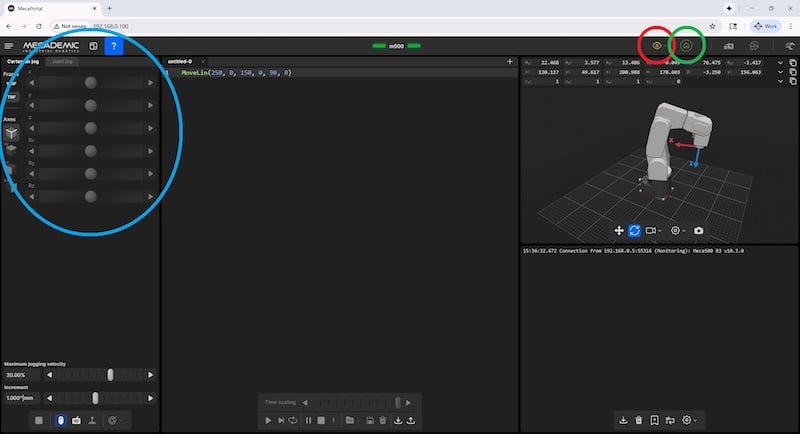Jog Y axis negative with left arrow
The width and height of the screenshot is (800, 434).
coord(32,106)
